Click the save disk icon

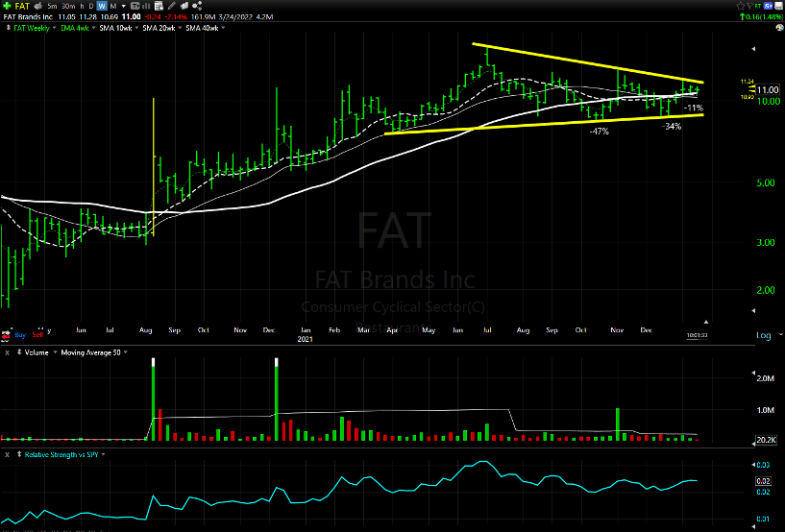[779, 6]
